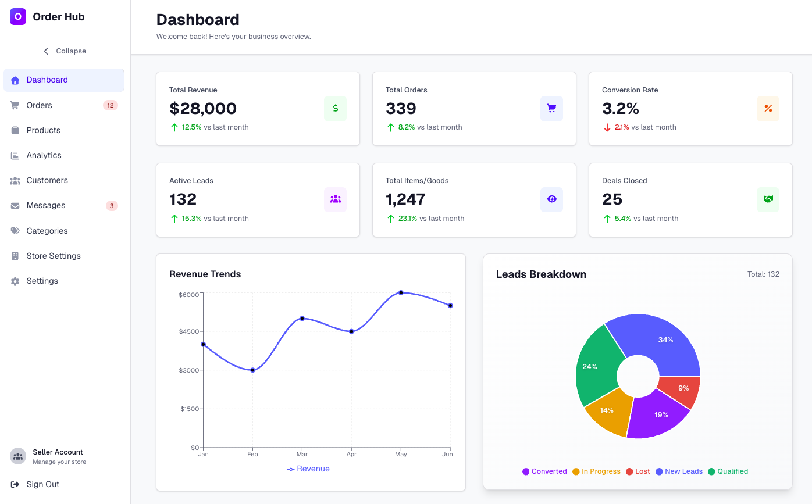This screenshot has width=812, height=504.
Task: Select the Orders shopping cart icon
Action: [x=15, y=105]
